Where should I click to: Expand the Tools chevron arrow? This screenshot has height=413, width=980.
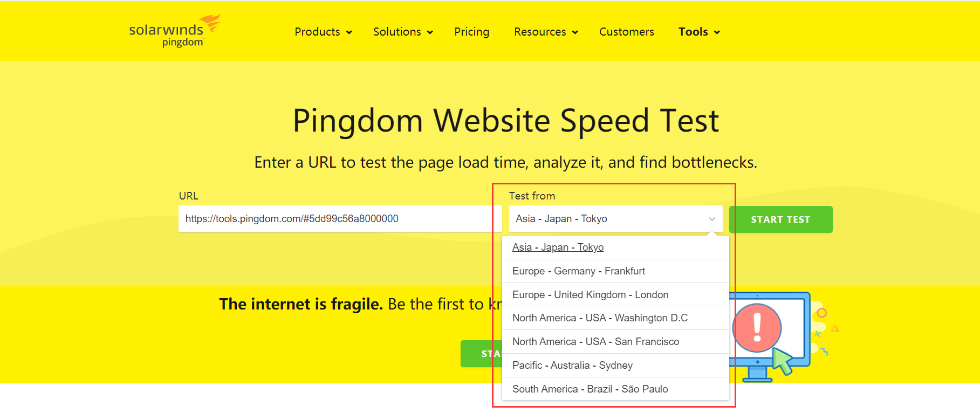[x=717, y=32]
